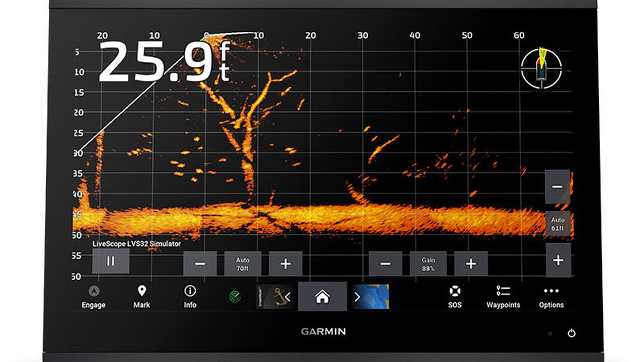Mark a waypoint with the pin icon
Viewport: 644px width, 362px height.
coord(142,297)
